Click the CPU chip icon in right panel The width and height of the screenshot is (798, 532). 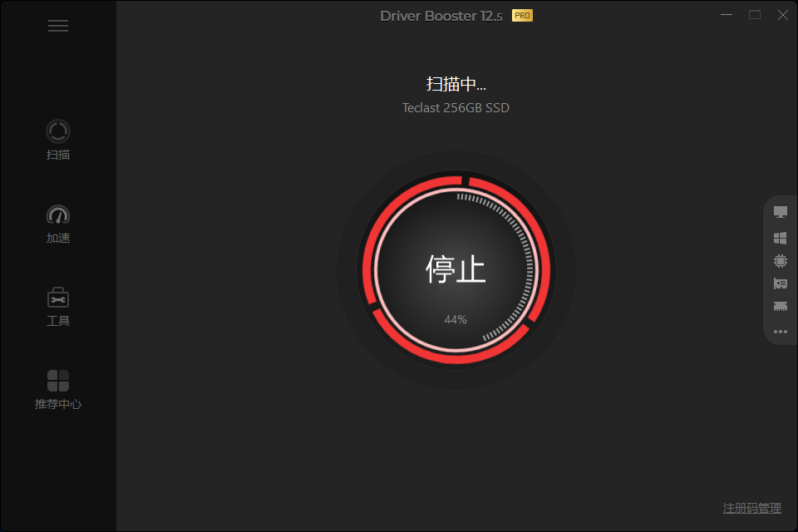pos(781,261)
